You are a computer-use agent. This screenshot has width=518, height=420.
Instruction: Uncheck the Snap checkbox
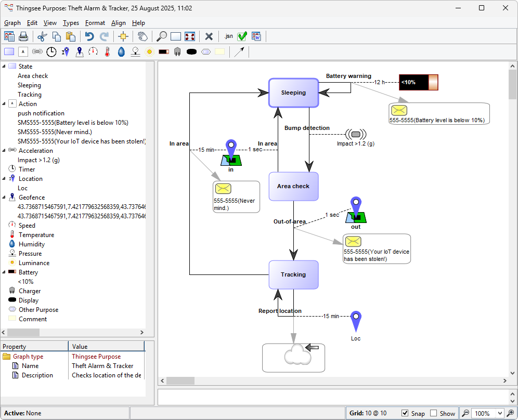(x=405, y=413)
